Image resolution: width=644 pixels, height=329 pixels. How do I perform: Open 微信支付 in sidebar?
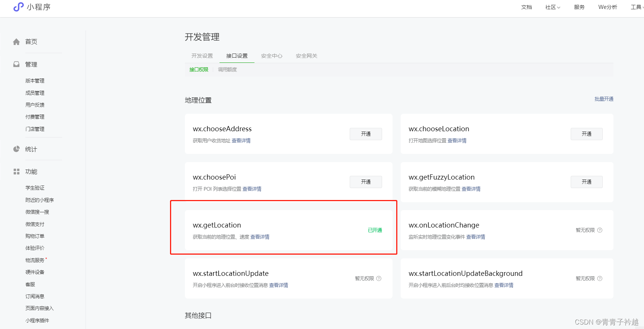coord(35,224)
